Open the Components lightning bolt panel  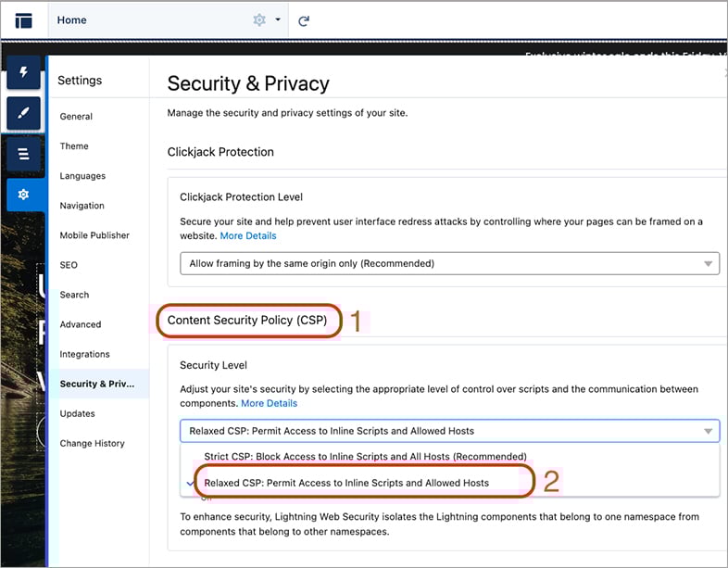click(24, 72)
